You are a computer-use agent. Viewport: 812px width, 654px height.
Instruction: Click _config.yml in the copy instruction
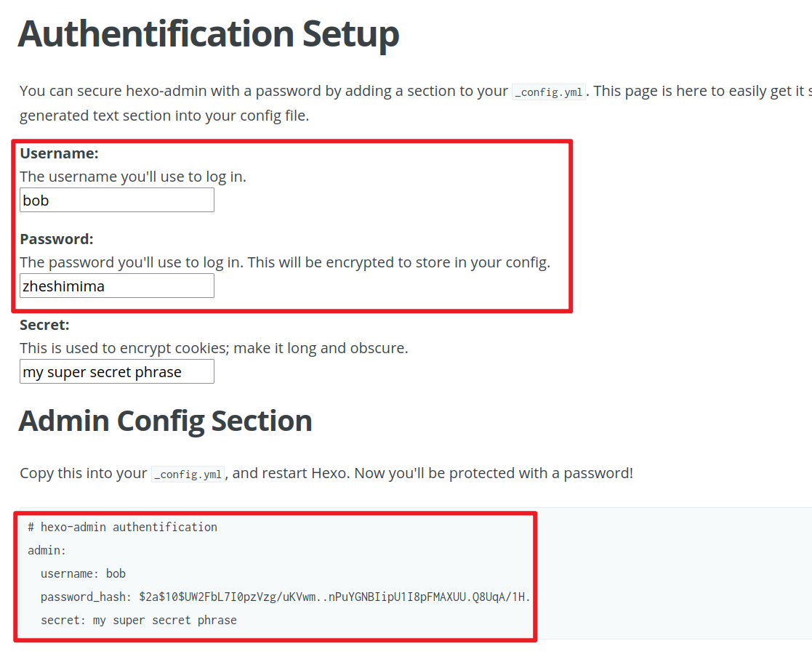click(x=188, y=474)
